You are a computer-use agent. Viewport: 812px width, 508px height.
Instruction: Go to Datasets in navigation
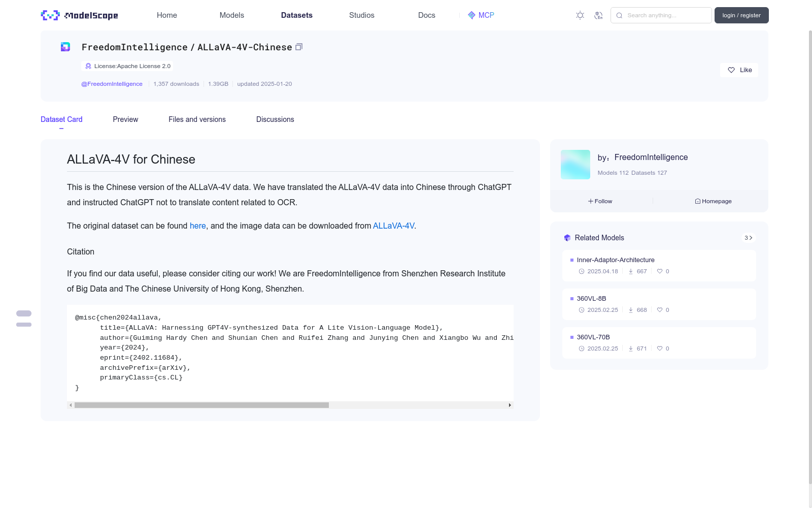tap(297, 15)
